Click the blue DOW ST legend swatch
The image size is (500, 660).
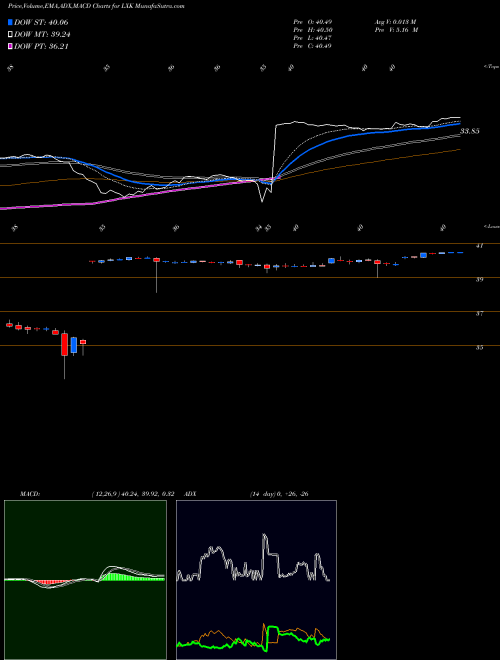point(11,22)
